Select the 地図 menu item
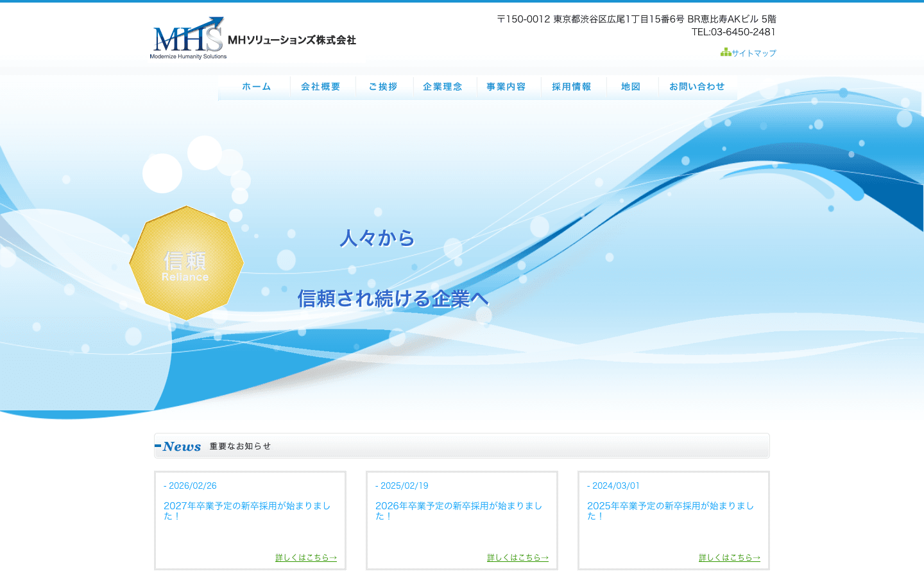 (x=631, y=87)
